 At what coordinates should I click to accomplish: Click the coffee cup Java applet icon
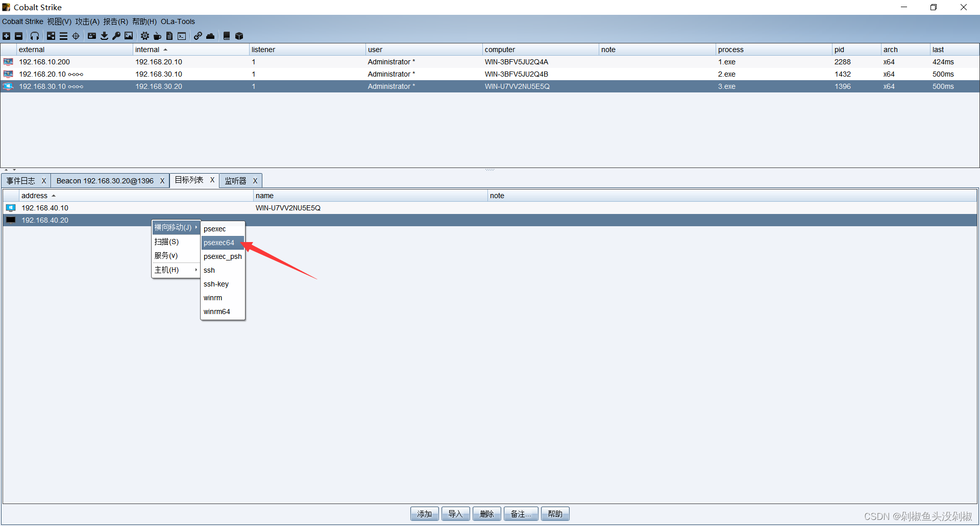coord(157,36)
